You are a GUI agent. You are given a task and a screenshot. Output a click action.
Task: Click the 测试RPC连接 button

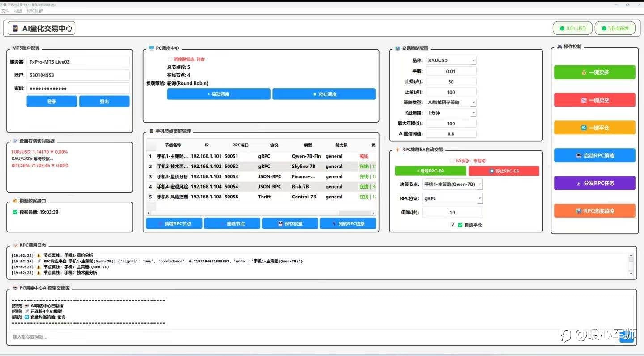tap(347, 223)
